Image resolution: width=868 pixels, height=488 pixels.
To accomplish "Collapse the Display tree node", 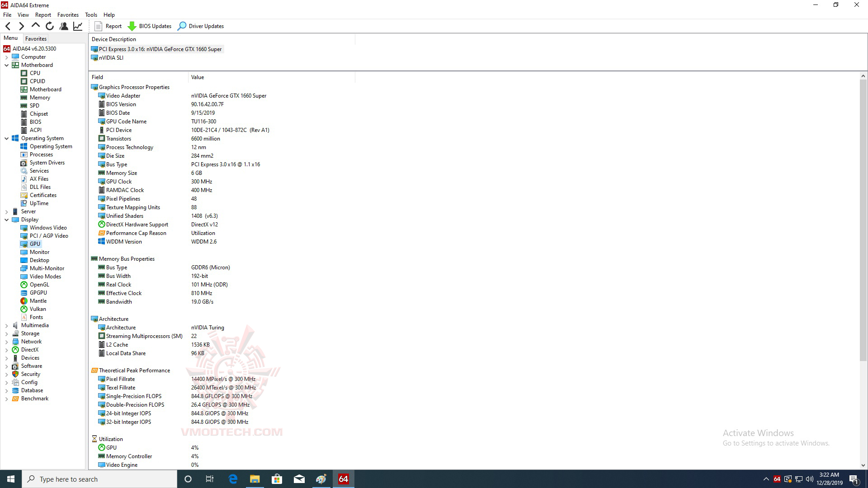I will pyautogui.click(x=6, y=220).
